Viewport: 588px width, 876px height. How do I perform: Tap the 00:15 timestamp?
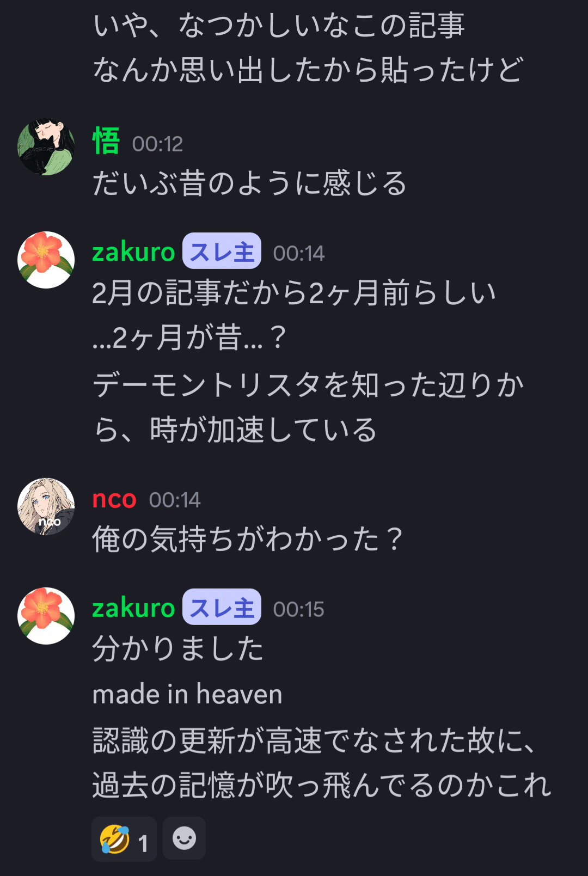[x=298, y=610]
